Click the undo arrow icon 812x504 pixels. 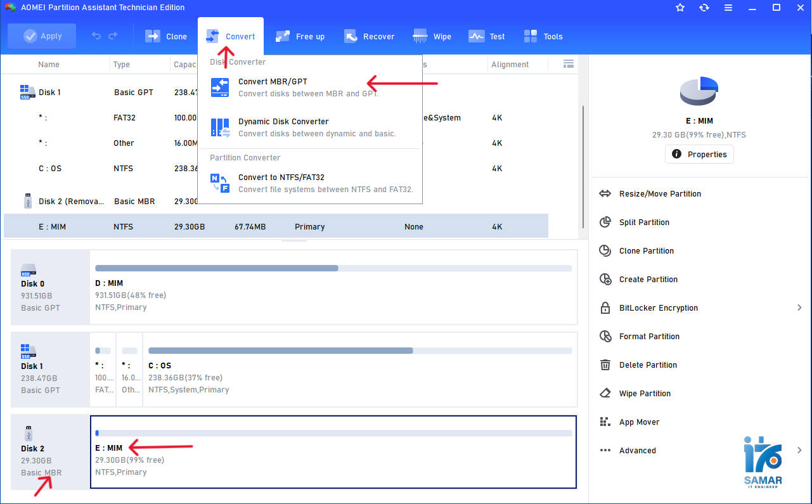pyautogui.click(x=96, y=36)
